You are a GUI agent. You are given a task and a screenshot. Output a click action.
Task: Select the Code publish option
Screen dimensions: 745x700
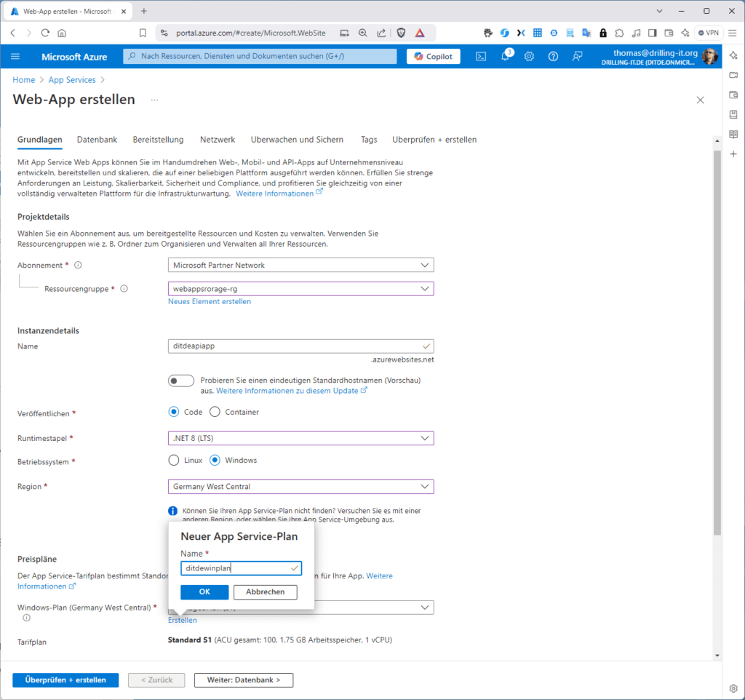click(x=174, y=412)
